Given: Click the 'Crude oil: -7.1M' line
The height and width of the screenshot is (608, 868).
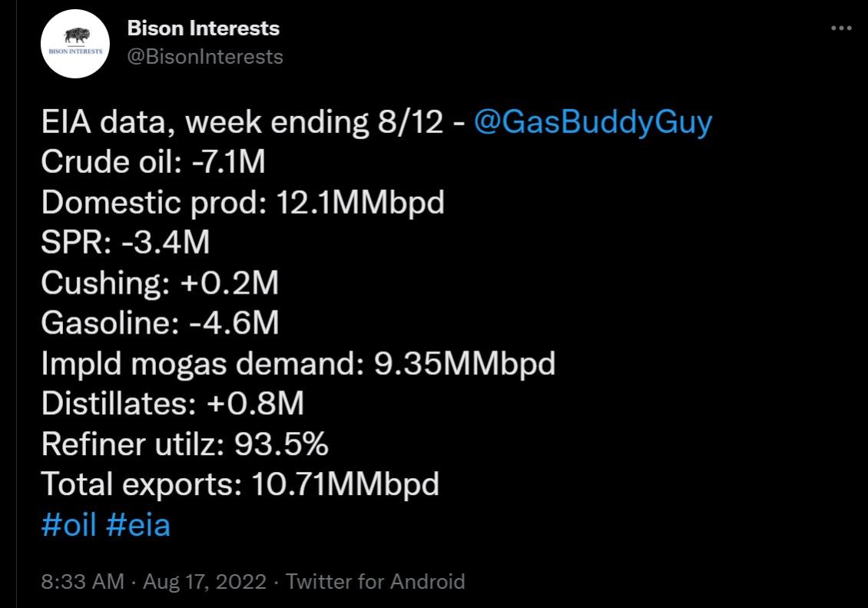Looking at the screenshot, I should click(x=154, y=162).
